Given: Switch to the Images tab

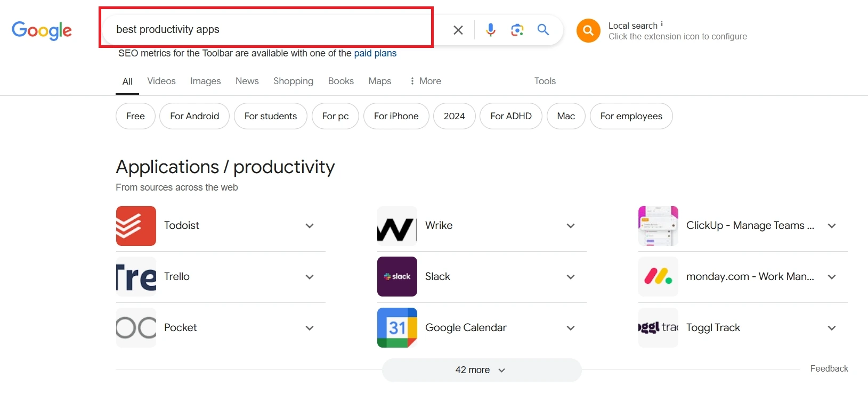Looking at the screenshot, I should pyautogui.click(x=205, y=81).
